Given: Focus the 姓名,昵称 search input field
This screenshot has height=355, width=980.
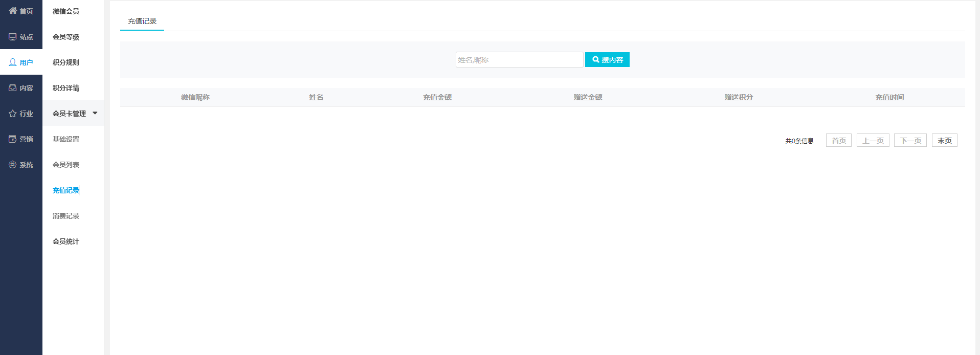Looking at the screenshot, I should (519, 60).
